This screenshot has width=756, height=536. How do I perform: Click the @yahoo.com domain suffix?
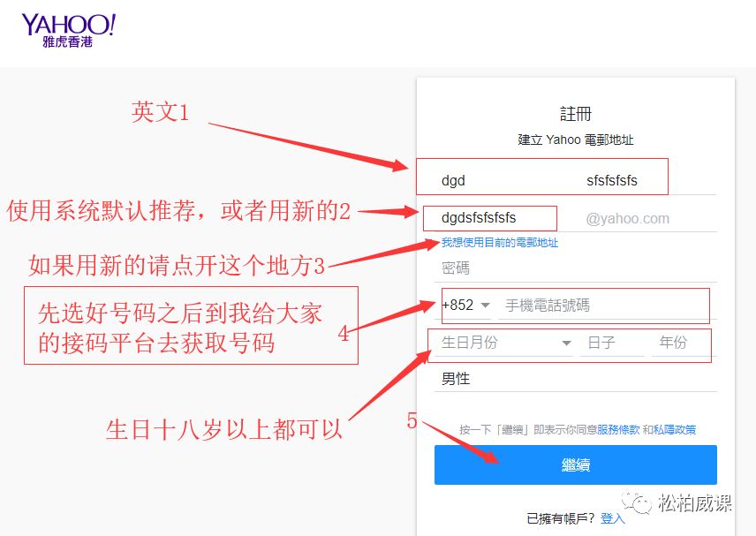click(x=627, y=218)
